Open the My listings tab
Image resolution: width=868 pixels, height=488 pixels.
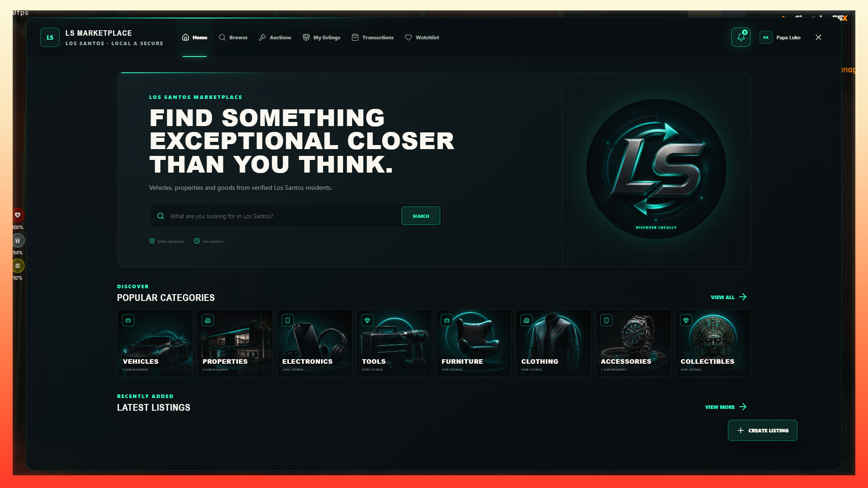pyautogui.click(x=321, y=38)
